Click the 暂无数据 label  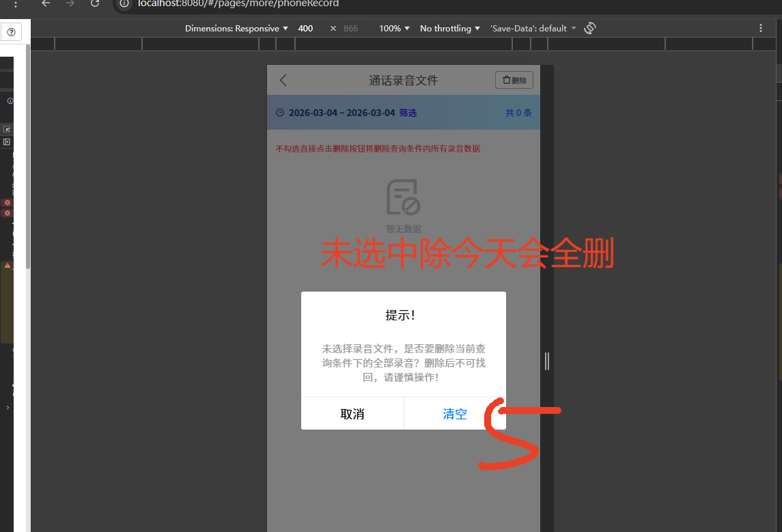pos(404,229)
